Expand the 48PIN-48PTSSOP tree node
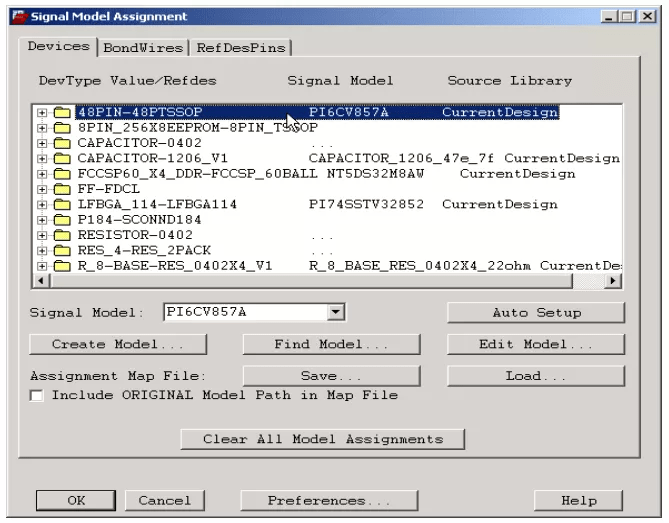The image size is (669, 523). (x=42, y=113)
